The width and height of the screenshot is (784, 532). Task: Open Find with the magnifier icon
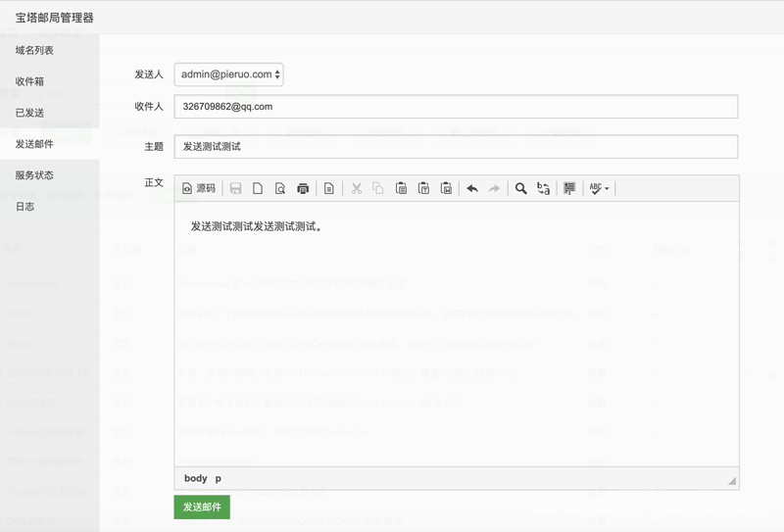(x=521, y=188)
